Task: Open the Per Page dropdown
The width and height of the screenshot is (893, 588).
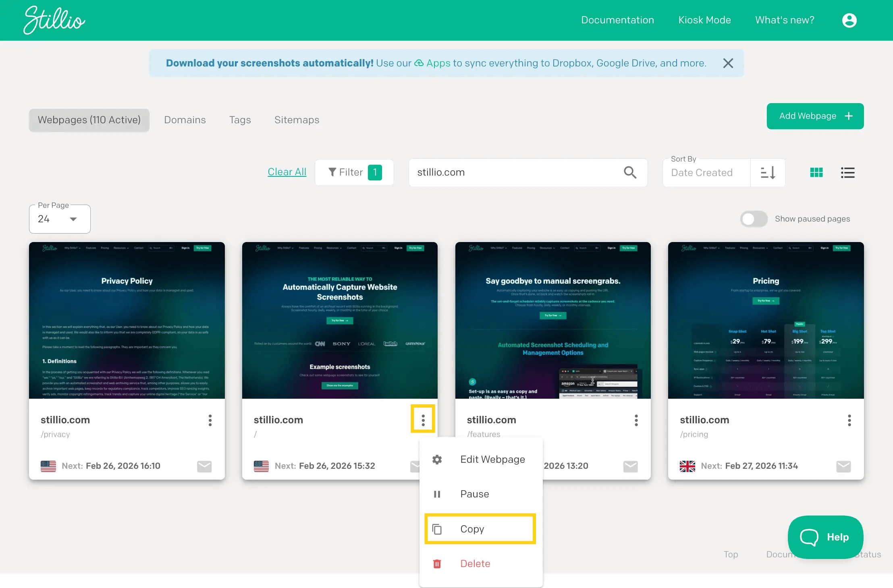Action: click(60, 219)
